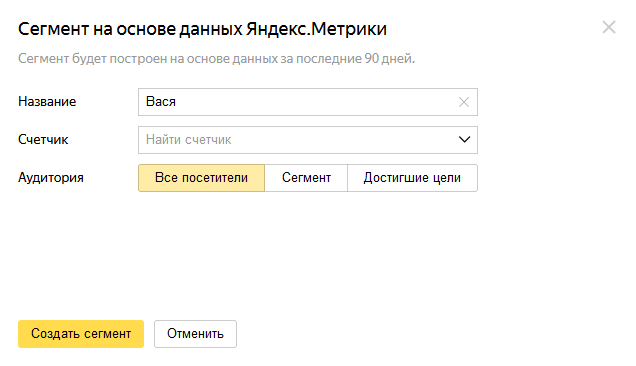Viewport: 636px width, 366px height.
Task: Click the chevron arrow in the Счетчик field
Action: point(464,140)
